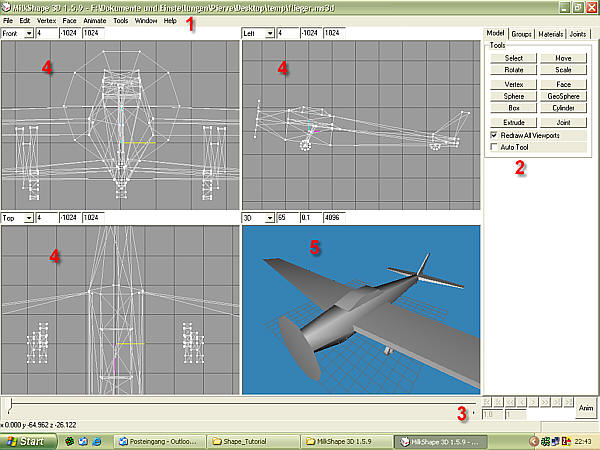Viewport: 600px width, 450px height.
Task: Open the Edit menu
Action: [x=24, y=21]
